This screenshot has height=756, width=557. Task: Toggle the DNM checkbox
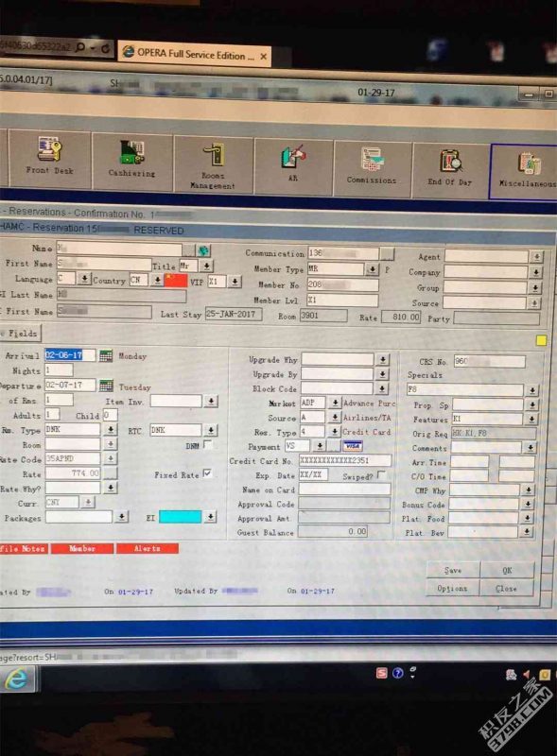click(208, 444)
